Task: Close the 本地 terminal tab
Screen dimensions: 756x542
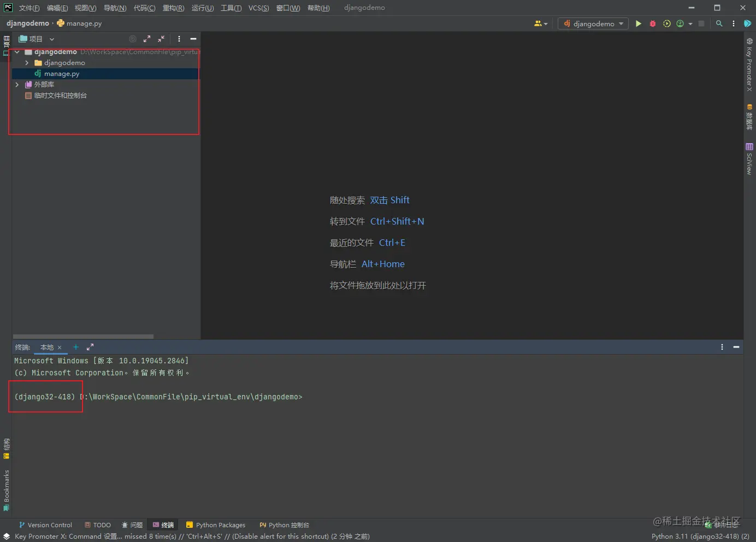Action: (x=60, y=347)
